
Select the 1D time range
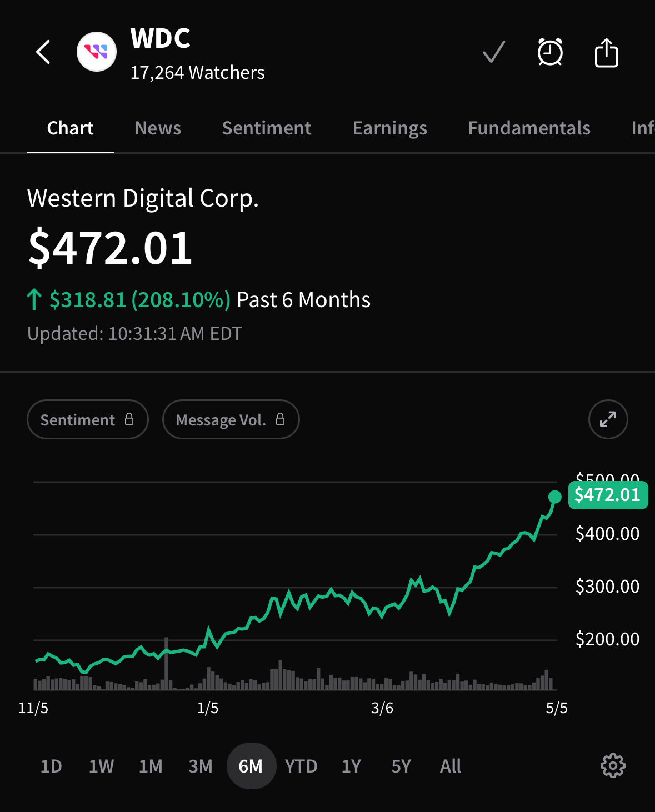(x=51, y=766)
